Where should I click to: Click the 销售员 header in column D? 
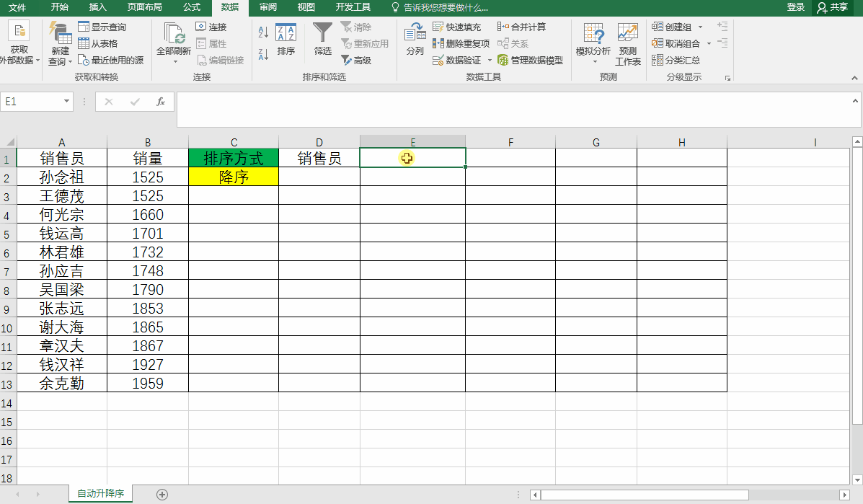[319, 158]
